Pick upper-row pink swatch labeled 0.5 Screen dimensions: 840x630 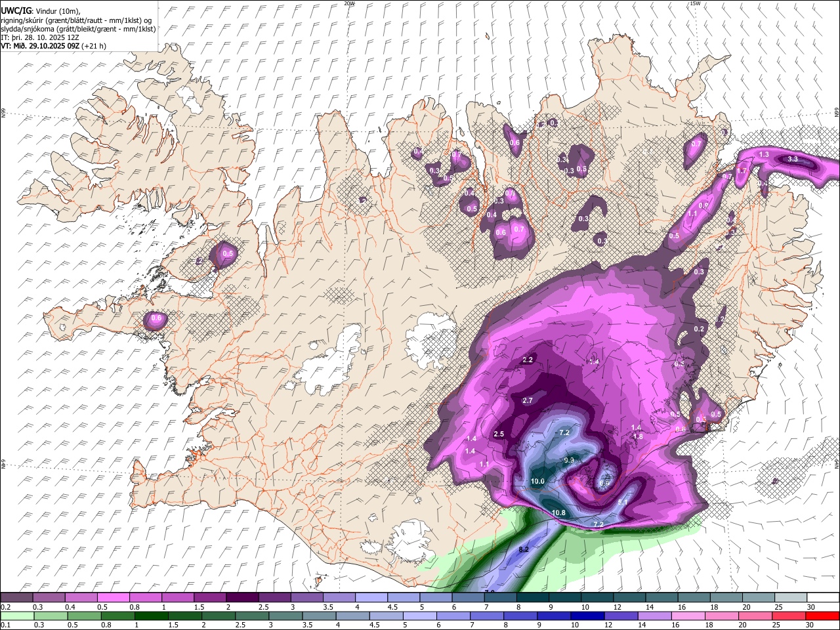[113, 598]
